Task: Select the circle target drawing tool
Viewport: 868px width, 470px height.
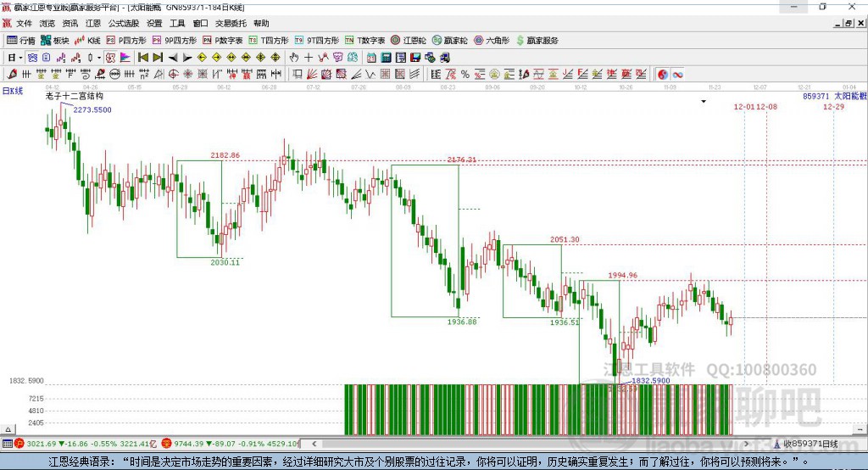Action: [173, 74]
